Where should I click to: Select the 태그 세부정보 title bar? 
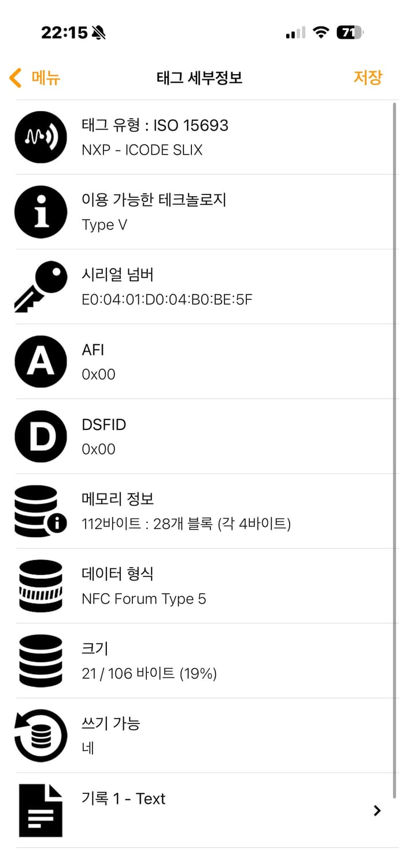coord(199,78)
